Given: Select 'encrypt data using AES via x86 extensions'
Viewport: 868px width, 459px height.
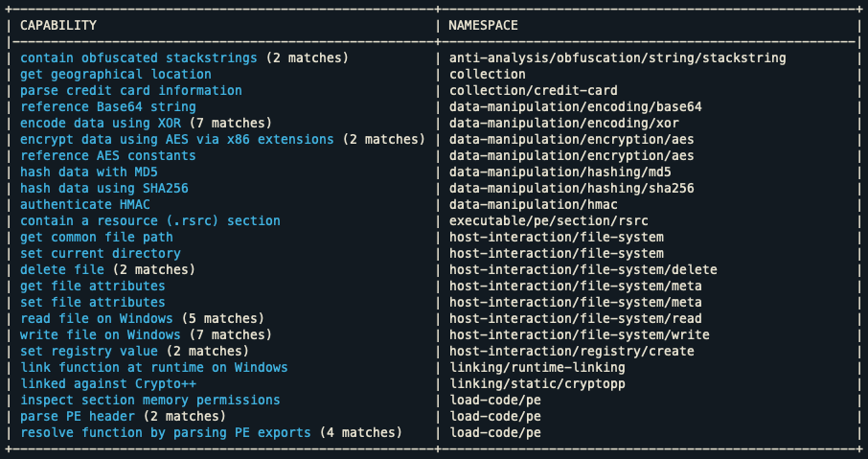Looking at the screenshot, I should point(176,139).
